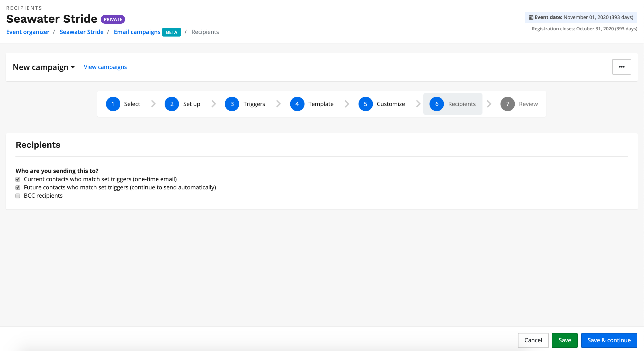Open the View campaigns link
Screen dimensions: 644x351
(x=105, y=67)
